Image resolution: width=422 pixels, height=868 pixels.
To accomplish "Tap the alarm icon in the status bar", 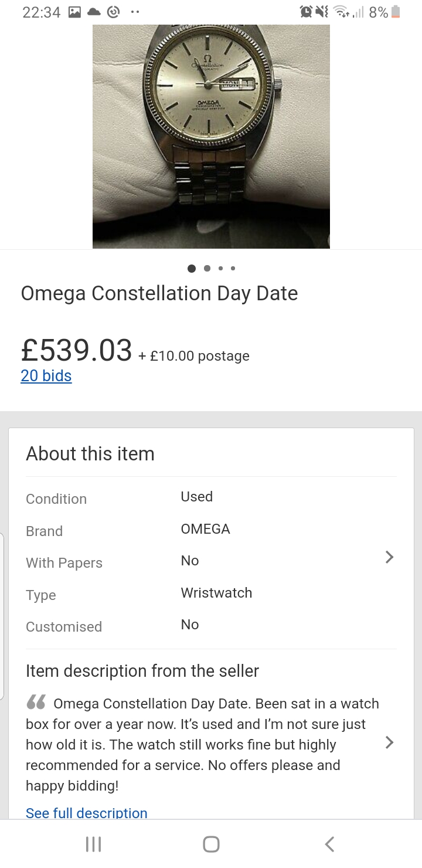I will (306, 12).
